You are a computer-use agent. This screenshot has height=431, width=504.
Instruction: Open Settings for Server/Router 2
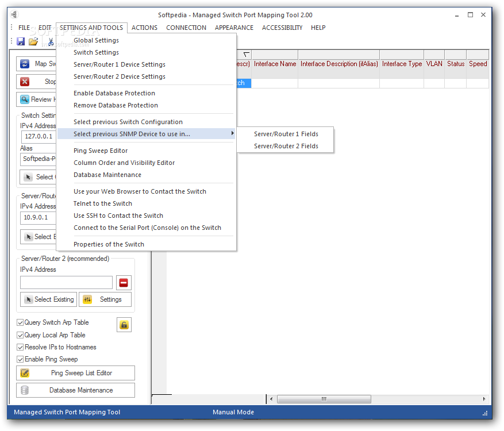105,299
